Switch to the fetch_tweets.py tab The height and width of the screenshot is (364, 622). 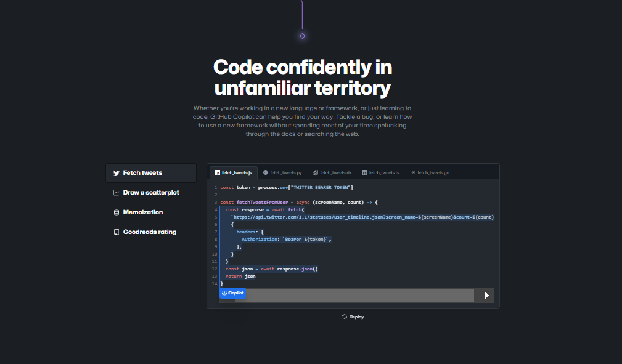click(282, 172)
